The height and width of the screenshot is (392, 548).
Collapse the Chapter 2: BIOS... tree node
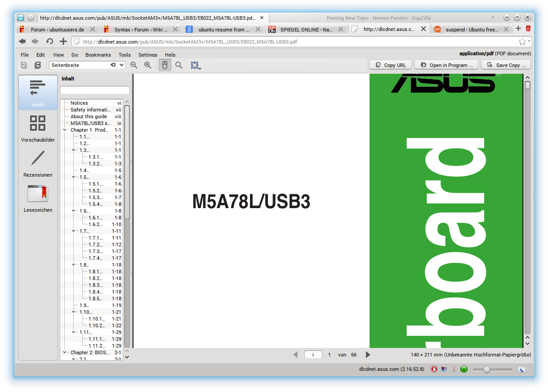coord(65,352)
